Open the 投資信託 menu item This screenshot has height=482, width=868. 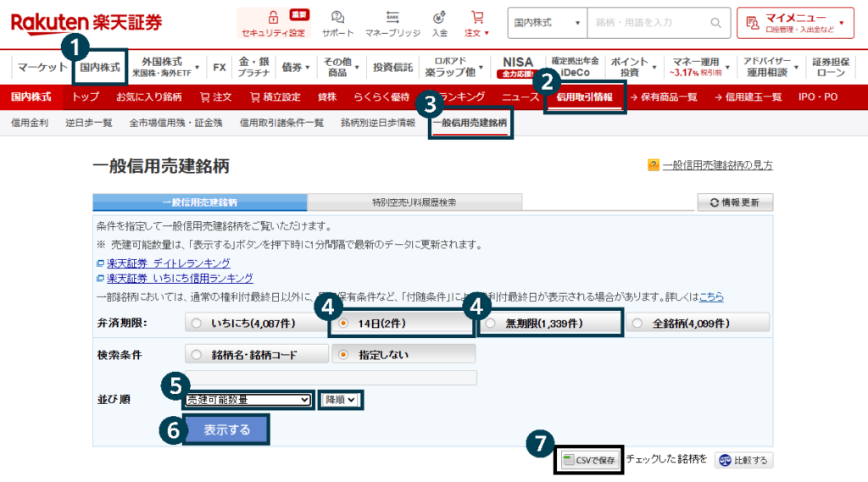(x=392, y=67)
